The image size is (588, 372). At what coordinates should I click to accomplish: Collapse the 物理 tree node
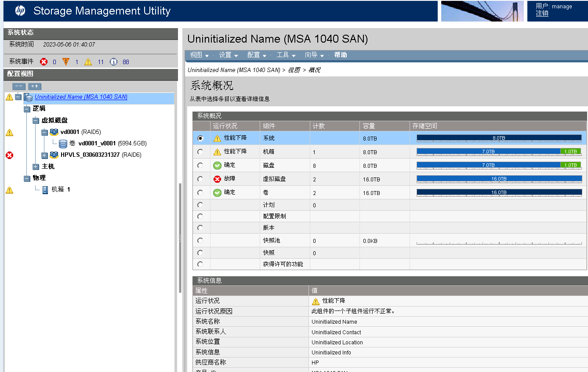pyautogui.click(x=27, y=178)
